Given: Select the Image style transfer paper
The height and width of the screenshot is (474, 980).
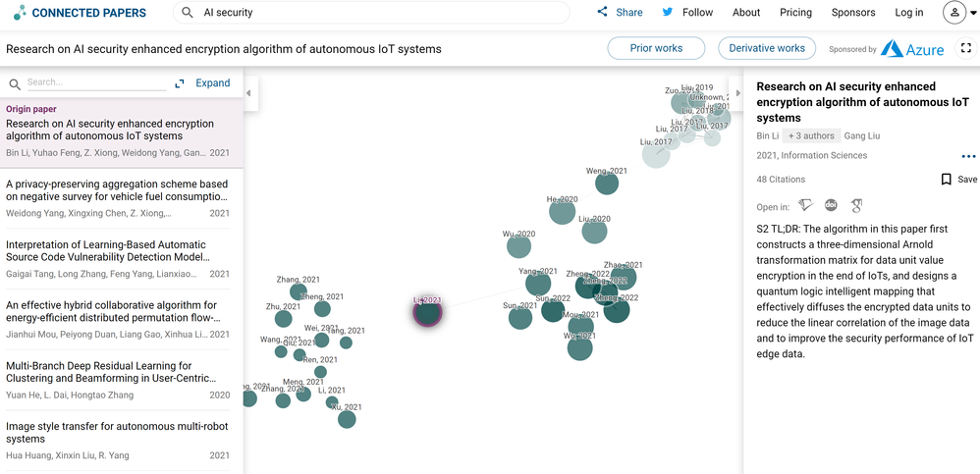Looking at the screenshot, I should click(118, 441).
